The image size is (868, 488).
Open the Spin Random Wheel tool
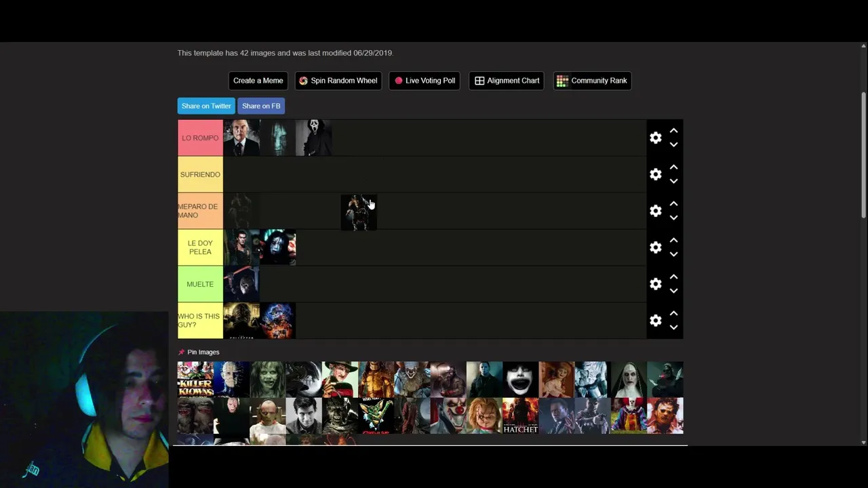coord(338,81)
